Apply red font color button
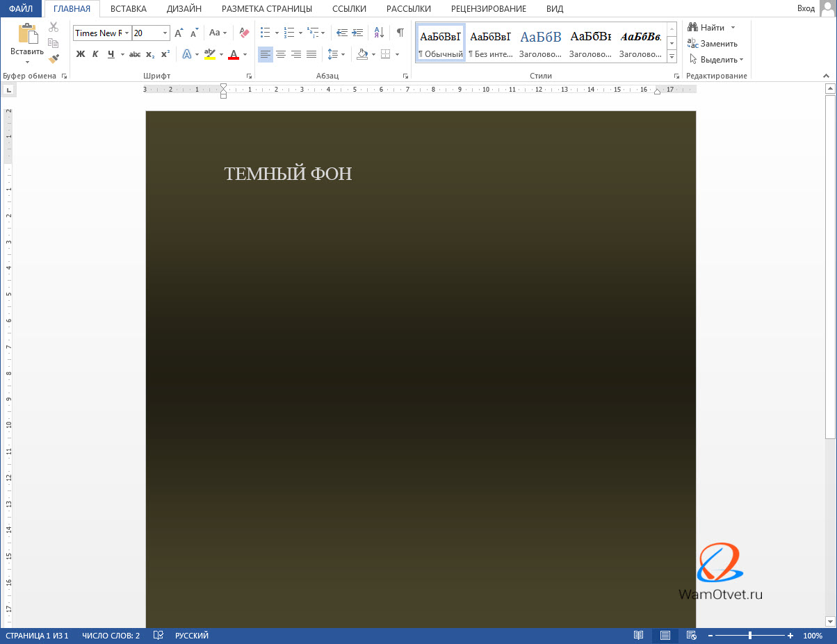The height and width of the screenshot is (644, 837). [x=234, y=54]
